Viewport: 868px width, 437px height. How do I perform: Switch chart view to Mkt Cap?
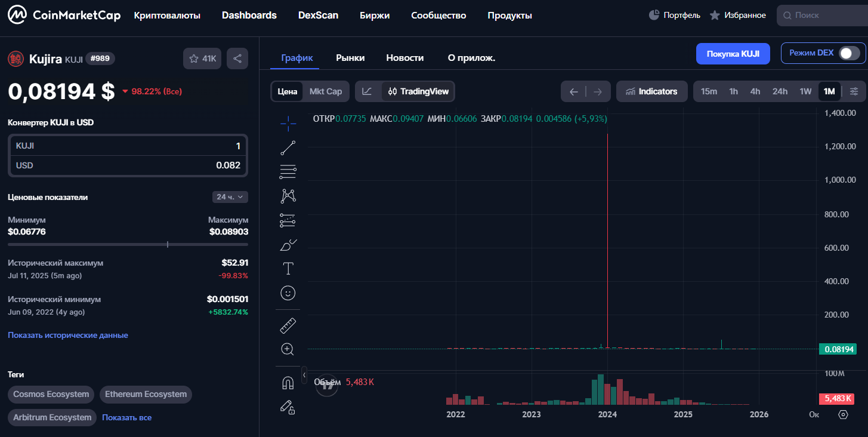(x=326, y=92)
